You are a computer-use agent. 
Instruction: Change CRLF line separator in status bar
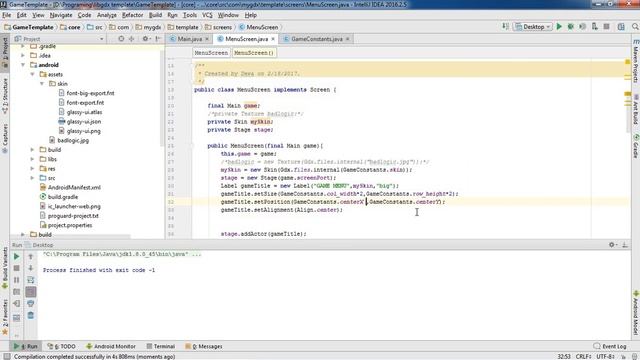[x=583, y=356]
